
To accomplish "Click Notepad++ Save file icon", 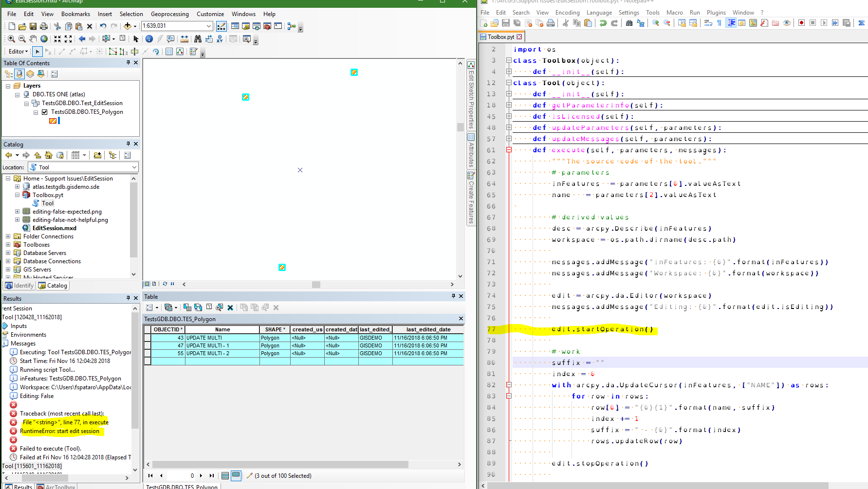I will 506,23.
